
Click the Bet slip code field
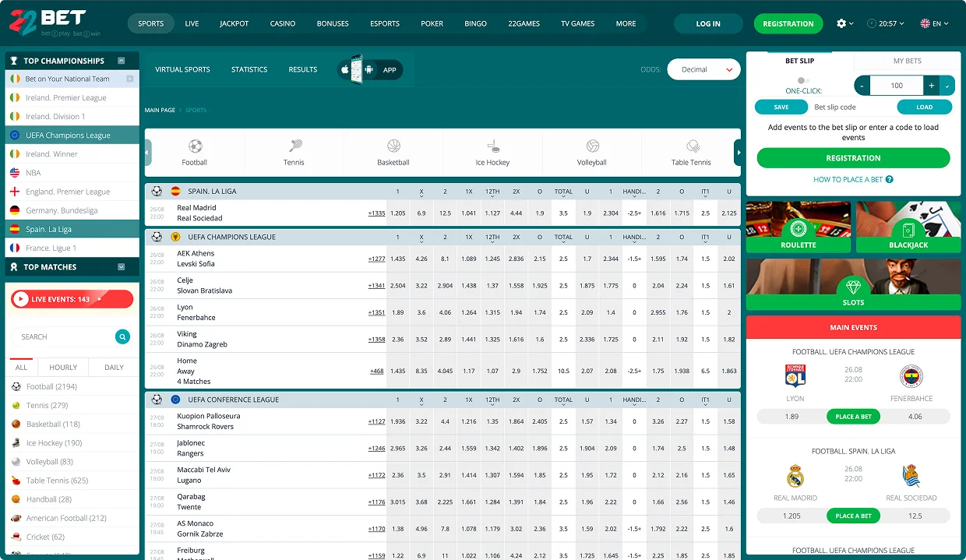(851, 107)
